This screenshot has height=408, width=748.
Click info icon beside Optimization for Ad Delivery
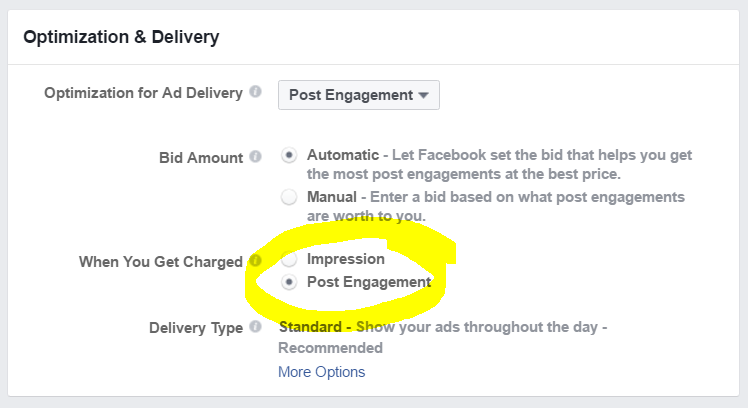[256, 91]
